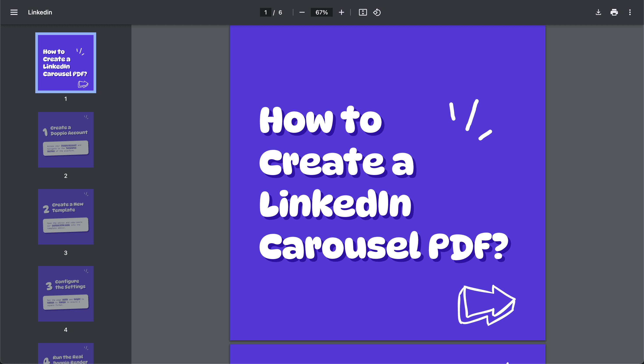Toggle the sidebar hamburger menu

pyautogui.click(x=14, y=12)
